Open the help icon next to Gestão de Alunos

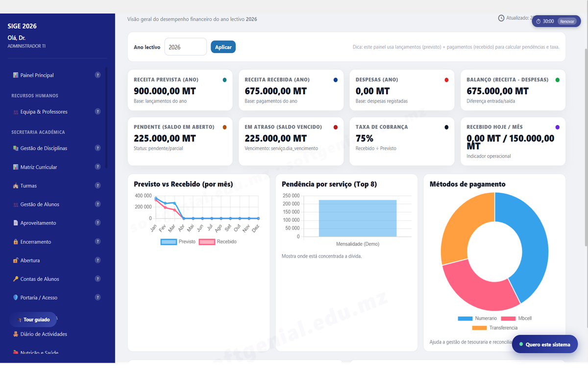click(x=98, y=204)
